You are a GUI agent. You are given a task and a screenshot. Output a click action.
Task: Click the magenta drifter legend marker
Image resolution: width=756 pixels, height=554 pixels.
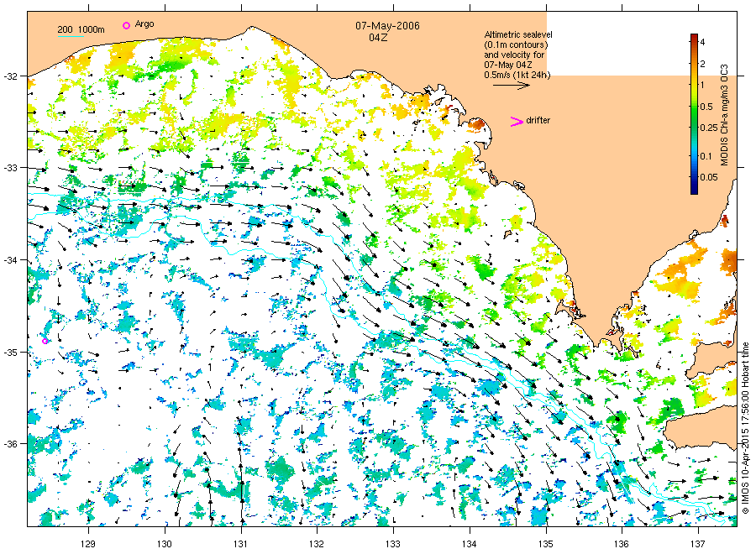pyautogui.click(x=517, y=122)
